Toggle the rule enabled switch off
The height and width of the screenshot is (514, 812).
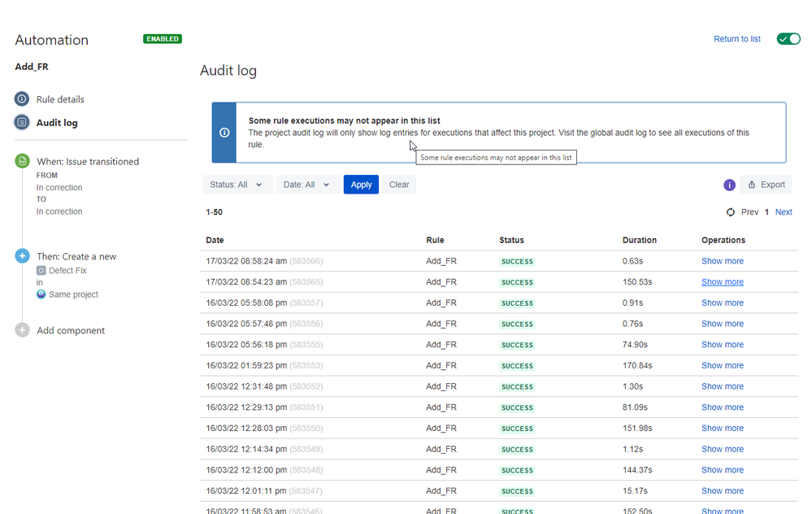point(788,39)
